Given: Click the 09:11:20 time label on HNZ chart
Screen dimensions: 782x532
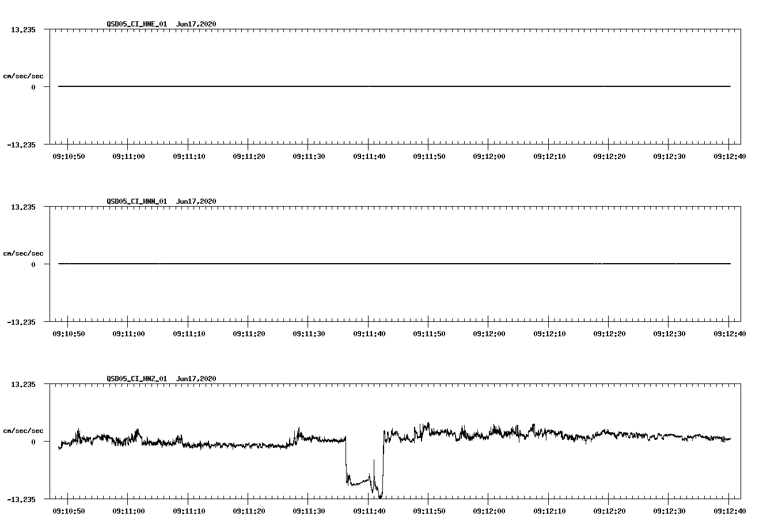Looking at the screenshot, I should pos(249,511).
